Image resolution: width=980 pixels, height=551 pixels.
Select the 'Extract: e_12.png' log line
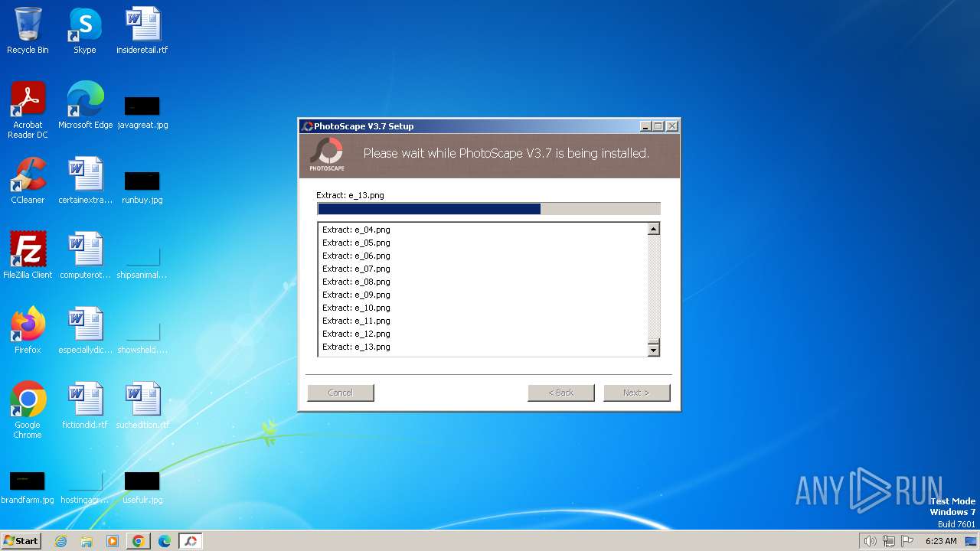pyautogui.click(x=357, y=334)
